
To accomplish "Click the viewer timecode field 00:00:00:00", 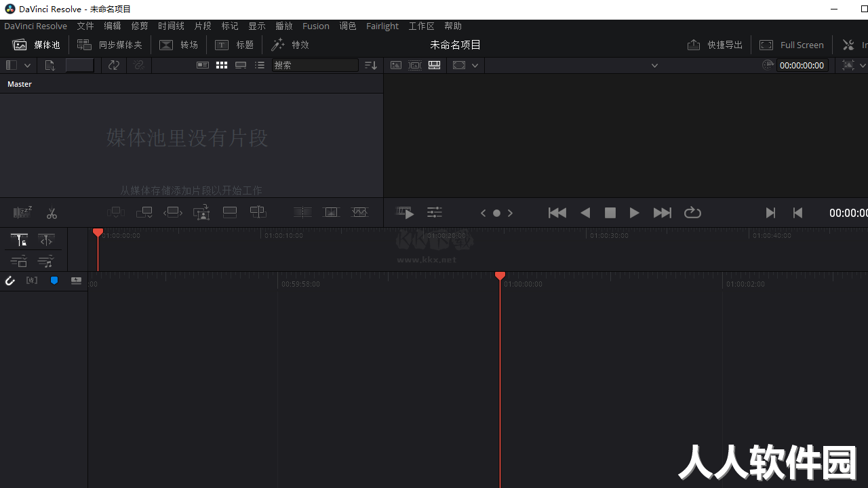I will [802, 65].
